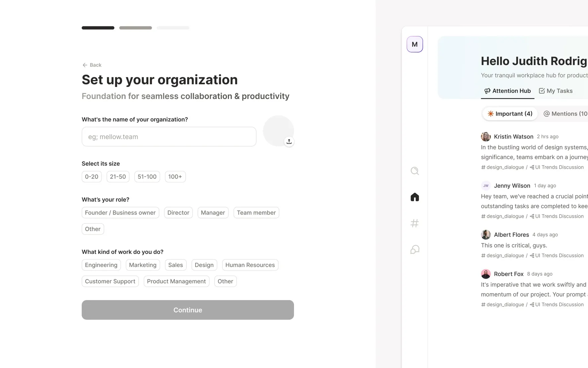Select organization size 21-50
The width and height of the screenshot is (588, 368).
(x=118, y=177)
